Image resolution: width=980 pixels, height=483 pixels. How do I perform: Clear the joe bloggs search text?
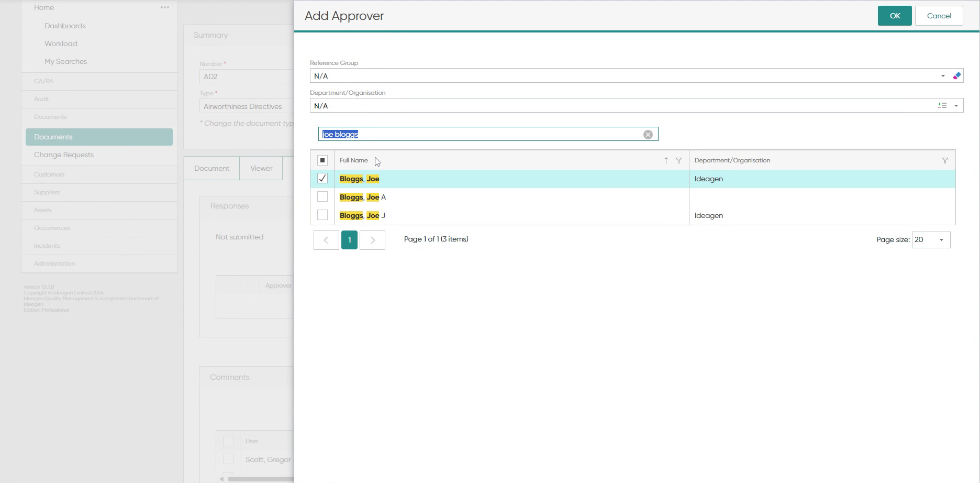[x=648, y=135]
